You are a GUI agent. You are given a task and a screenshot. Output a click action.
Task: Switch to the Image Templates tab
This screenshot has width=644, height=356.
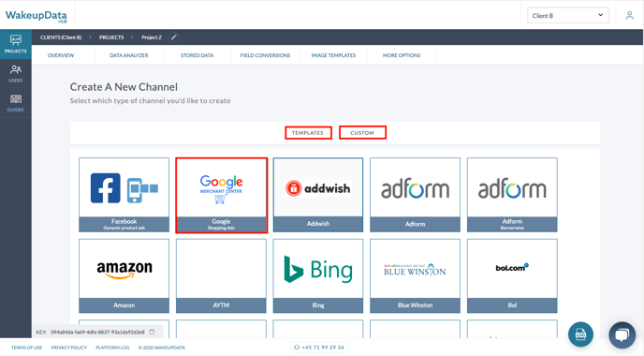[333, 55]
